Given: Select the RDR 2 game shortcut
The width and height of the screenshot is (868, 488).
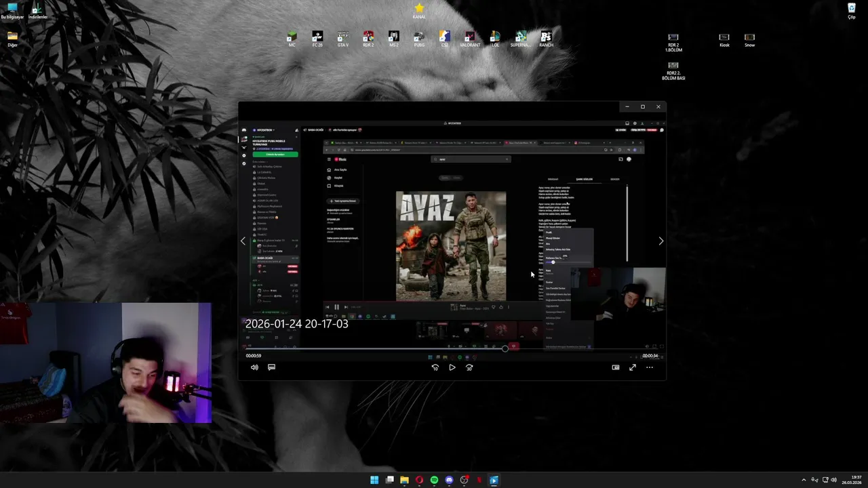Looking at the screenshot, I should pos(368,39).
